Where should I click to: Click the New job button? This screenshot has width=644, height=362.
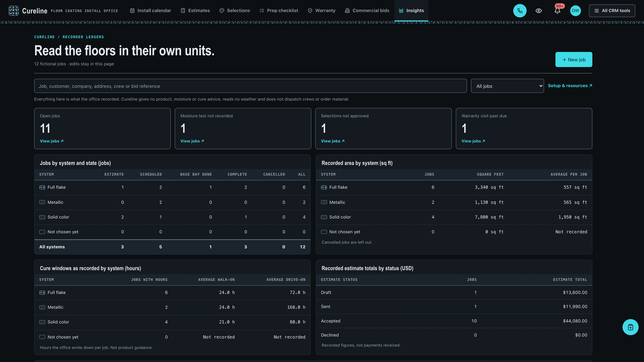[574, 59]
